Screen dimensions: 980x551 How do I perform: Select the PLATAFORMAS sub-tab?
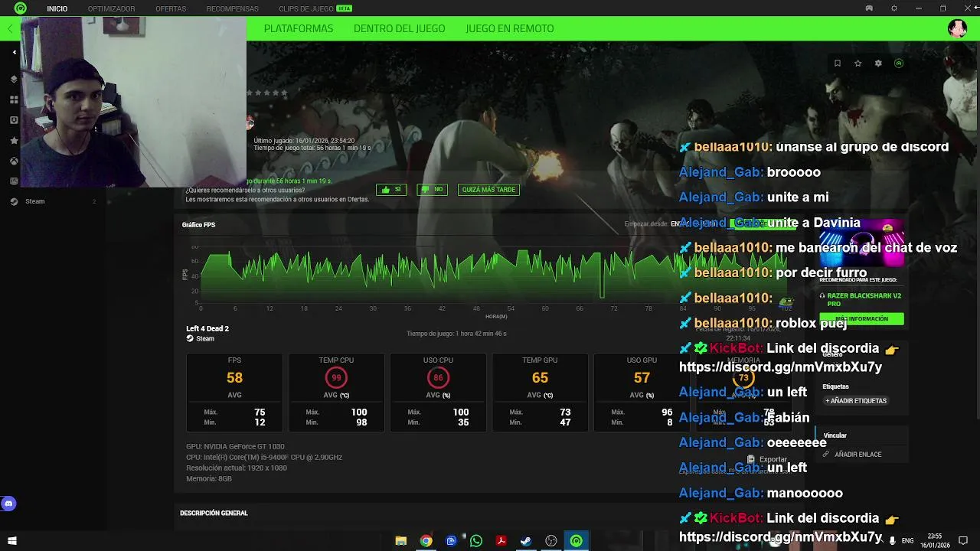(299, 28)
